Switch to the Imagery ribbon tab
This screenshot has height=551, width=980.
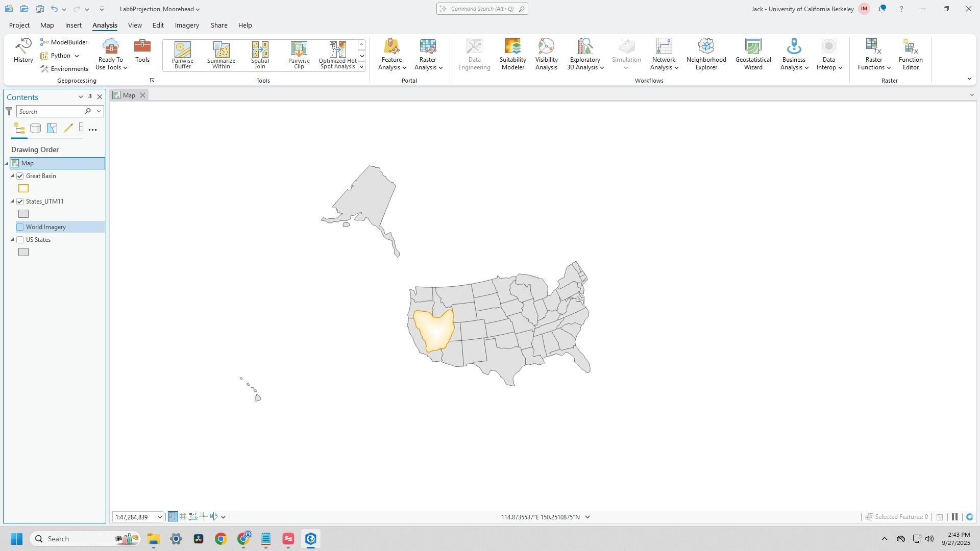click(x=186, y=25)
